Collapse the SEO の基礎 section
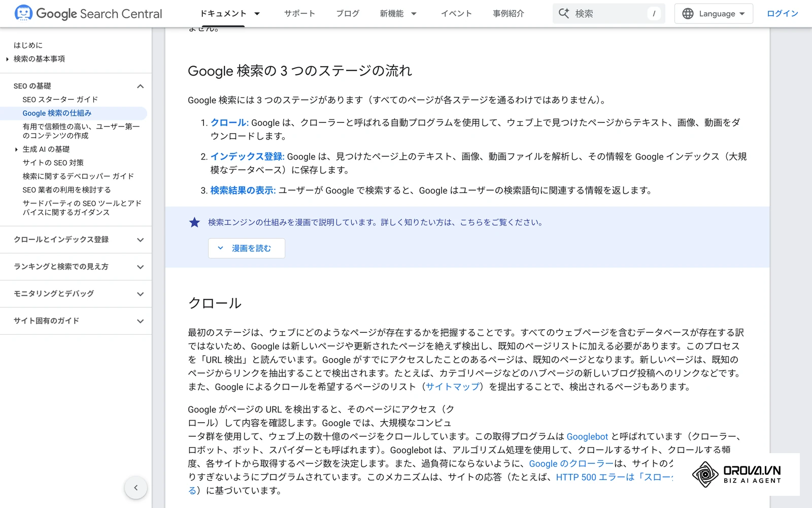812x508 pixels. [141, 86]
